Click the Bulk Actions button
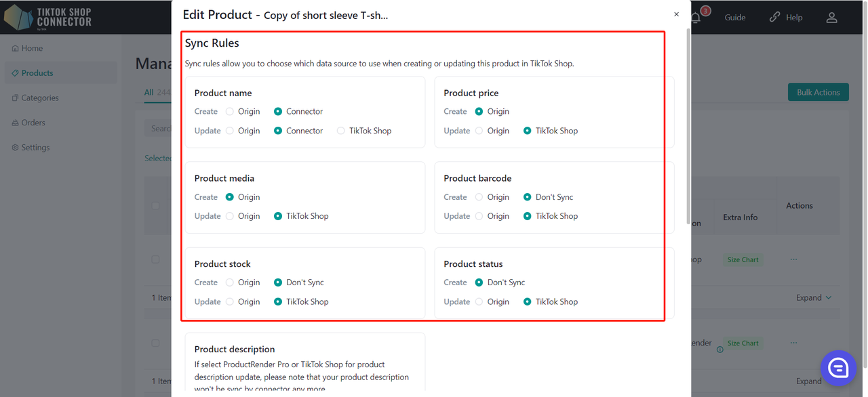 818,92
